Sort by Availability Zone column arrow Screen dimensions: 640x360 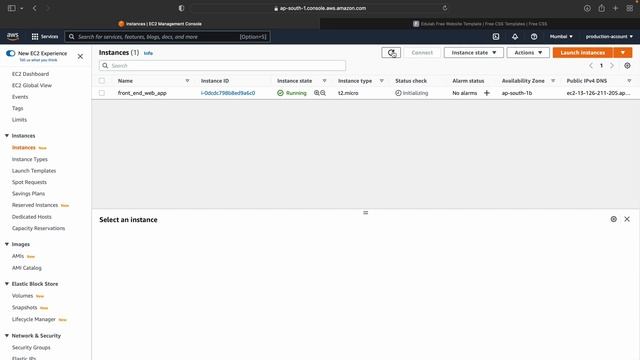point(553,81)
